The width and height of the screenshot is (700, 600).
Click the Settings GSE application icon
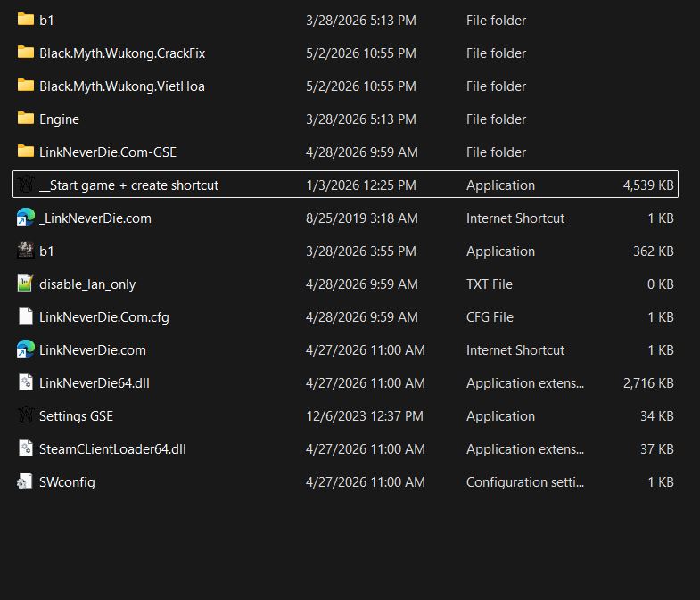point(26,415)
